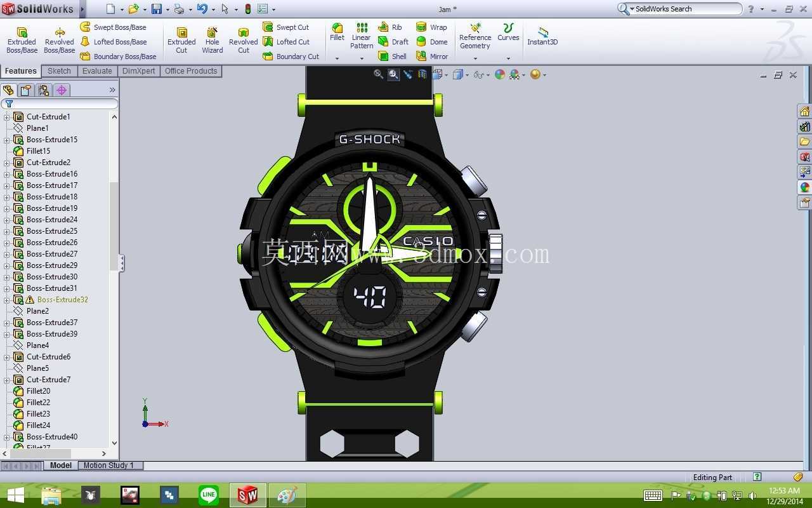Click the Save icon in top toolbar

click(156, 9)
